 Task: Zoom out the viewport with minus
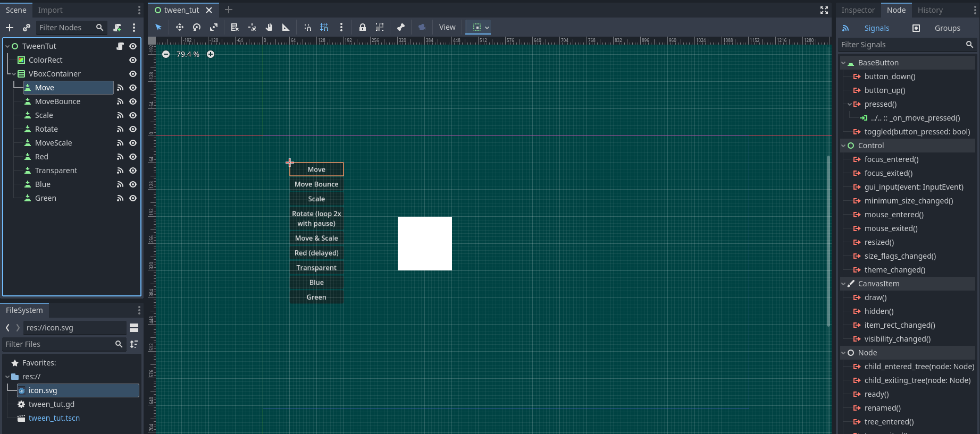click(x=166, y=54)
